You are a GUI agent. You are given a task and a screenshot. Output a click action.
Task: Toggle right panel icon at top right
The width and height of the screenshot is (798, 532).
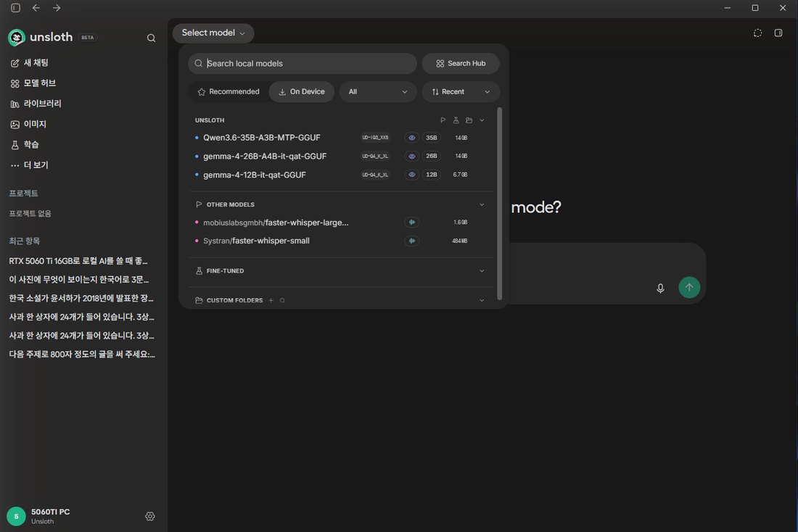tap(778, 33)
